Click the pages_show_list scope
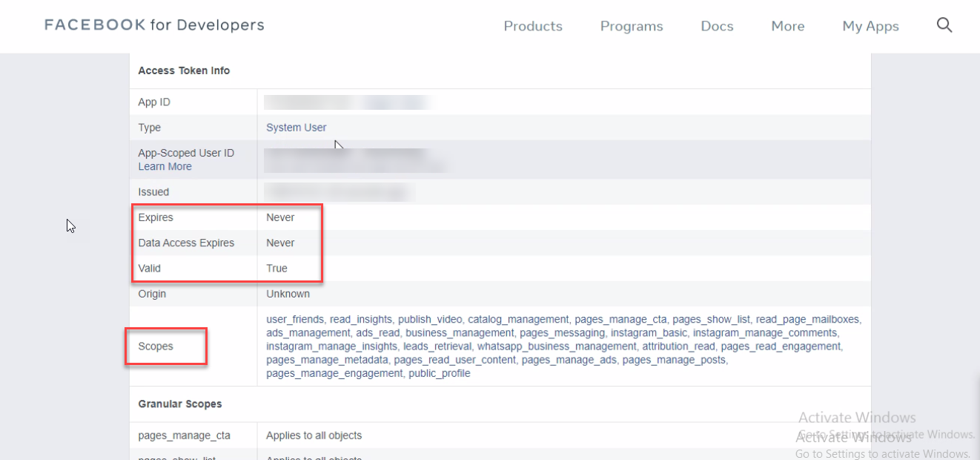Viewport: 980px width, 460px height. coord(711,320)
